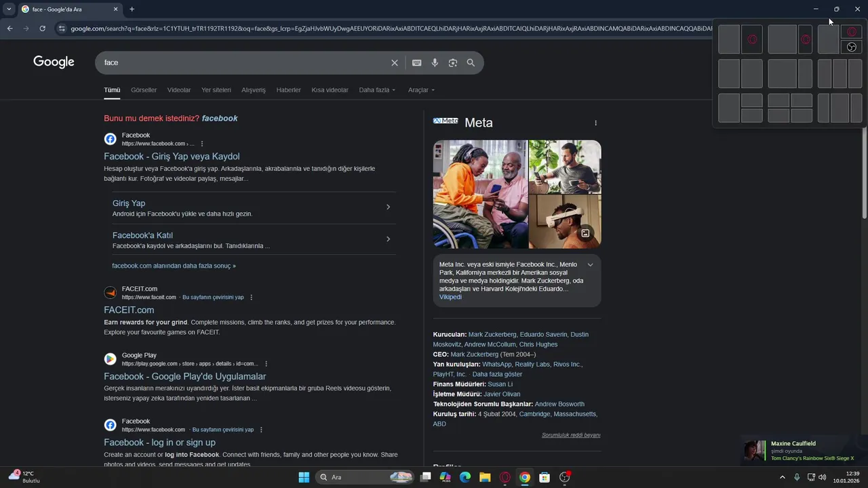Click the 'Sorumluluk reddi beyanı' link
868x488 pixels.
571,435
